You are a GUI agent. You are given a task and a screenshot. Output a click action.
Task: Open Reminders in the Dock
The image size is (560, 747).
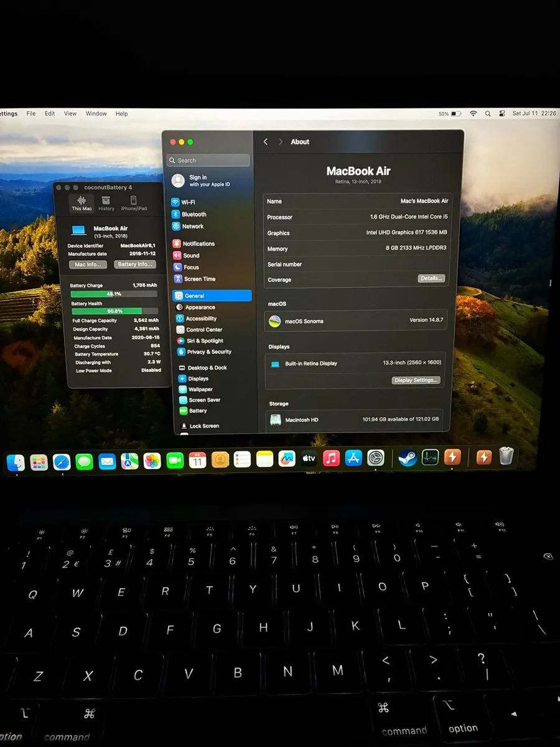[243, 459]
